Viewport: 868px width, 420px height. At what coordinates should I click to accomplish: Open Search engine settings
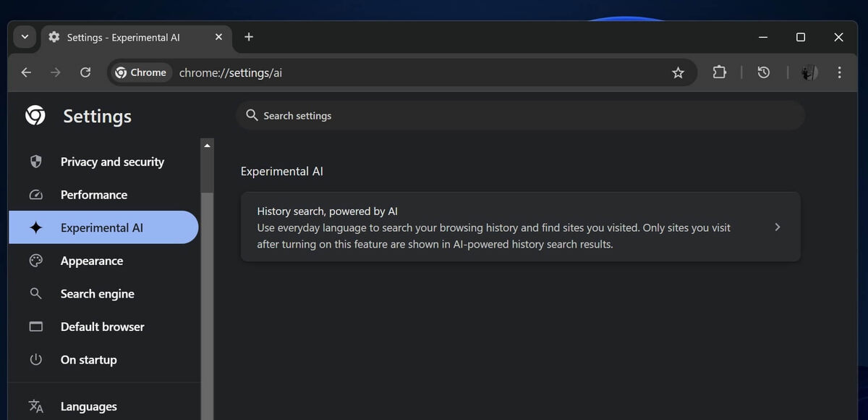(x=98, y=294)
